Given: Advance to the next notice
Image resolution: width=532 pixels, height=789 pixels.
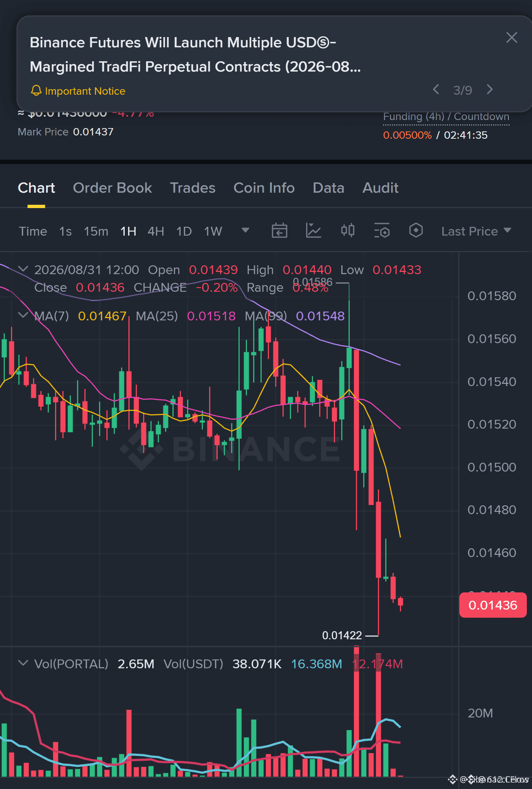Looking at the screenshot, I should point(489,90).
